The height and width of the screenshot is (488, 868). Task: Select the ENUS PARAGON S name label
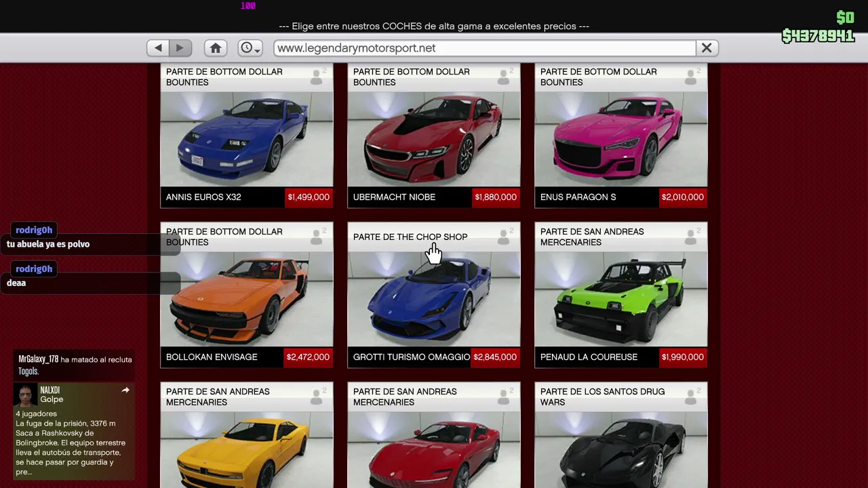(x=578, y=197)
